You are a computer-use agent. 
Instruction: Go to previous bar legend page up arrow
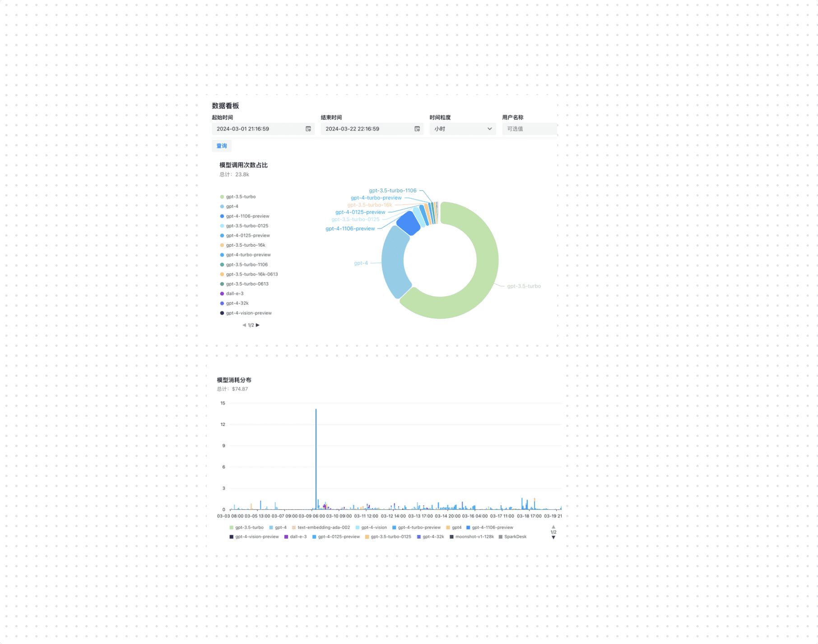click(x=553, y=527)
